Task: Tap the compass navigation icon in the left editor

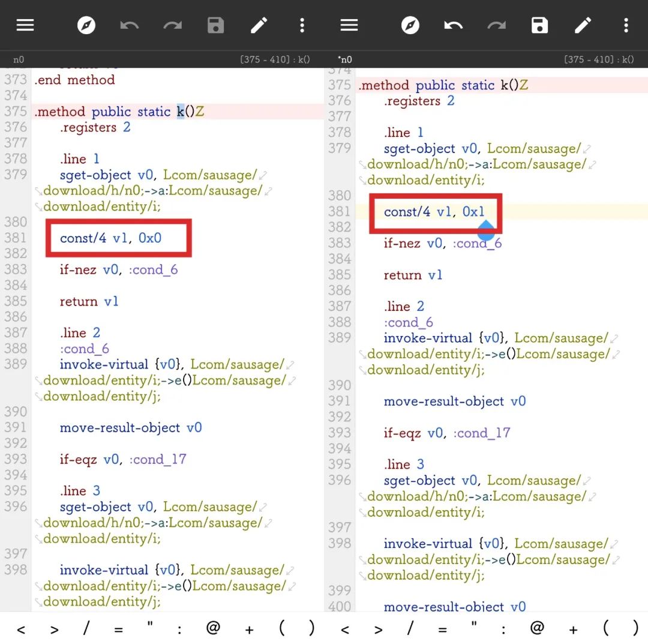Action: tap(86, 25)
